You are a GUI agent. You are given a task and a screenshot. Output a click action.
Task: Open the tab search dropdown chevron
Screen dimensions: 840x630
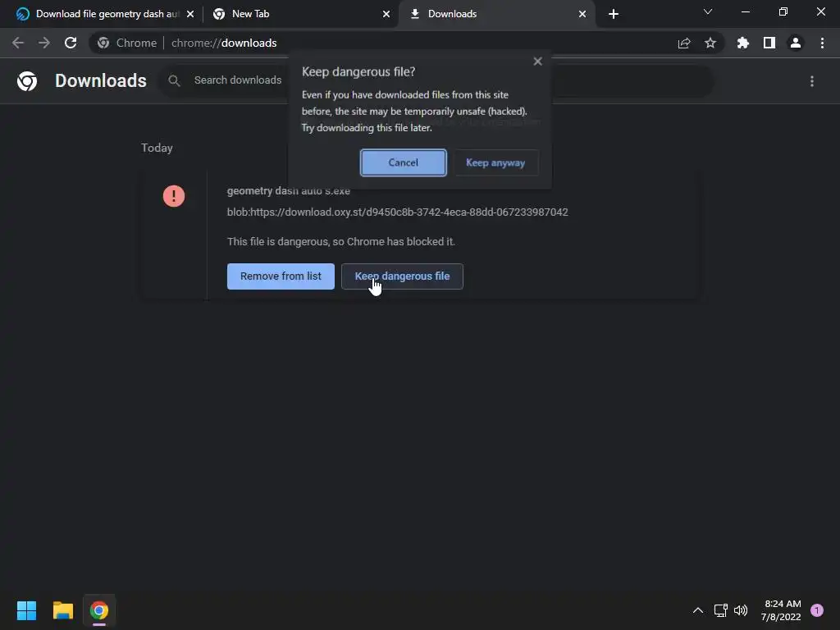pos(708,11)
